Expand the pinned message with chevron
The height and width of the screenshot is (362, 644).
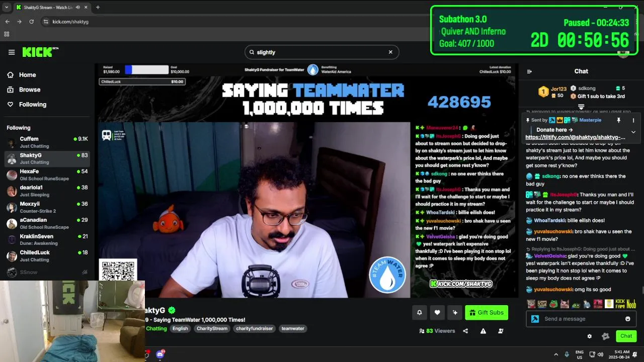(x=633, y=132)
